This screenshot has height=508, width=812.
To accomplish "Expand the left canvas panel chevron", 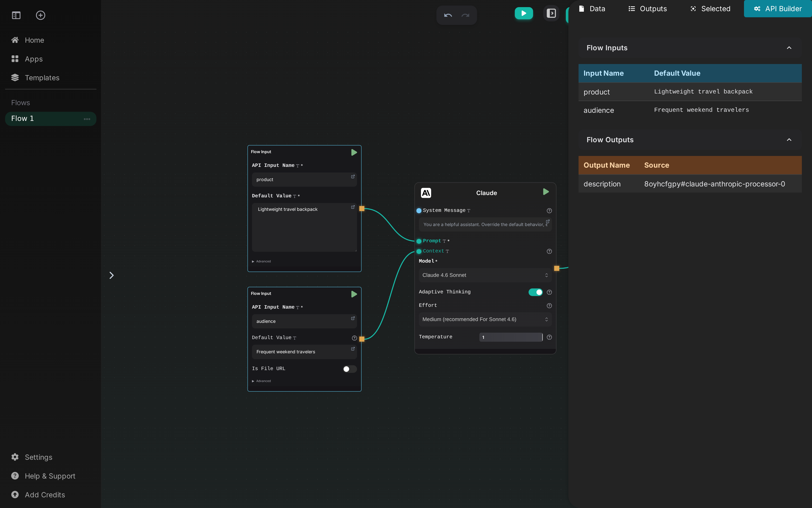I will click(x=112, y=276).
